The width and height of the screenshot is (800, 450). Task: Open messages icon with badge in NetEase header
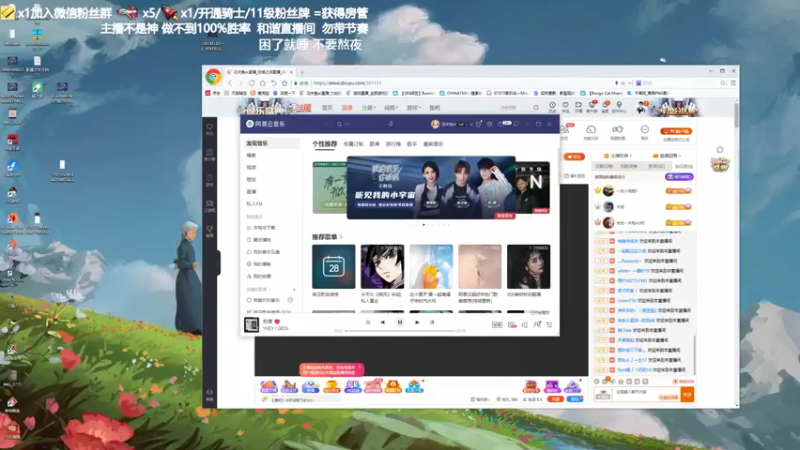502,124
